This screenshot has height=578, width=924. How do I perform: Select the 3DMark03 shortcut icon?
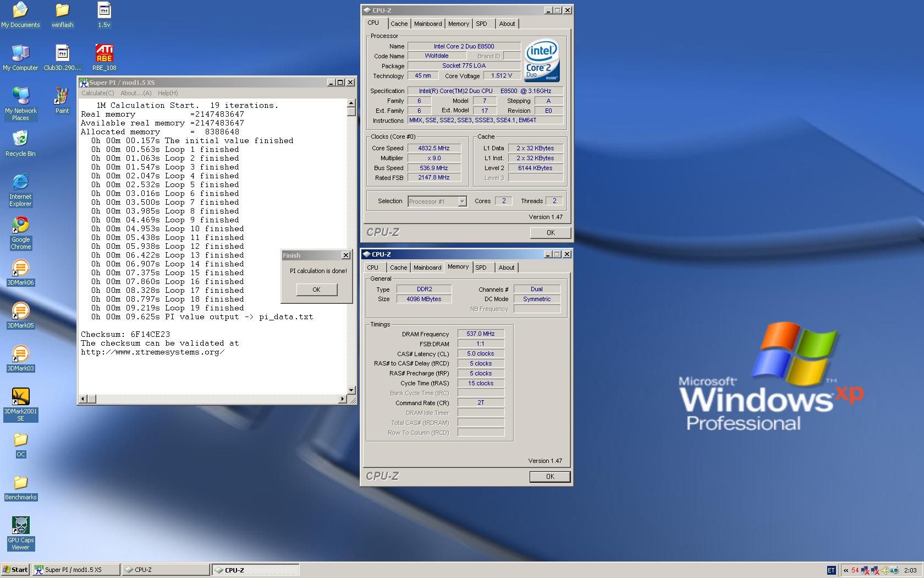(20, 358)
